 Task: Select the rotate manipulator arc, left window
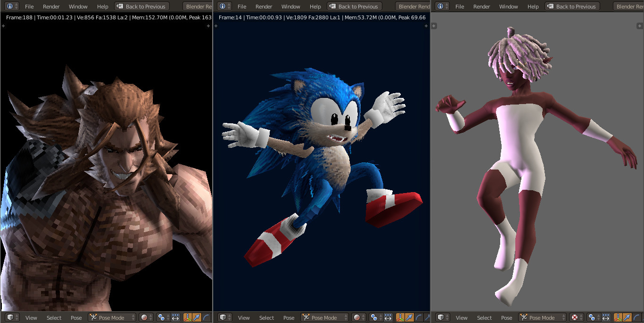click(206, 317)
